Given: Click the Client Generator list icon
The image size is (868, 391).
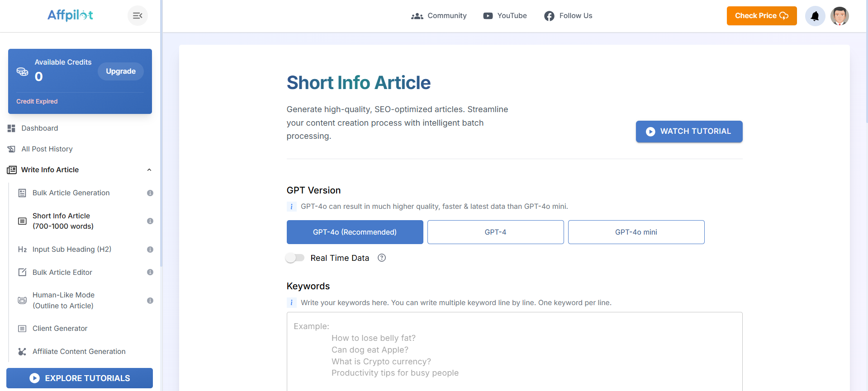Looking at the screenshot, I should pyautogui.click(x=22, y=329).
